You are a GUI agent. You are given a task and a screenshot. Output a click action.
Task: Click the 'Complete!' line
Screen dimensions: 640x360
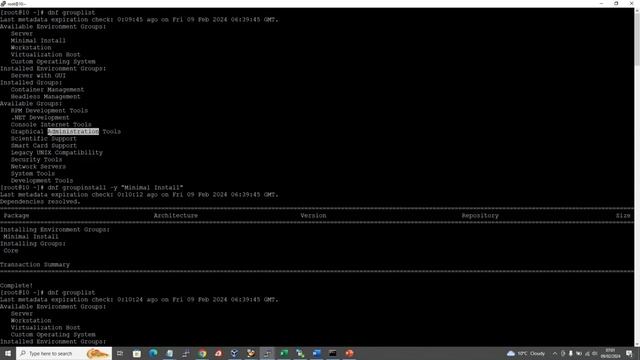[16, 286]
